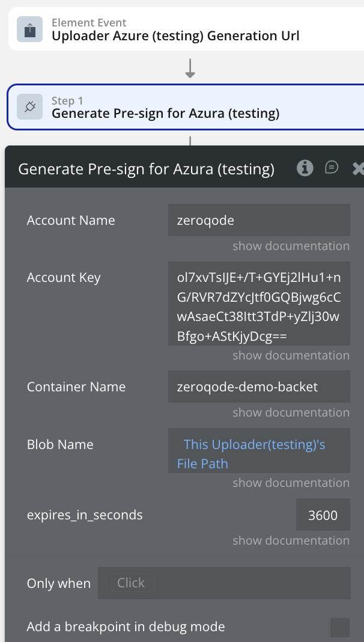Show documentation for Container Name

291,412
